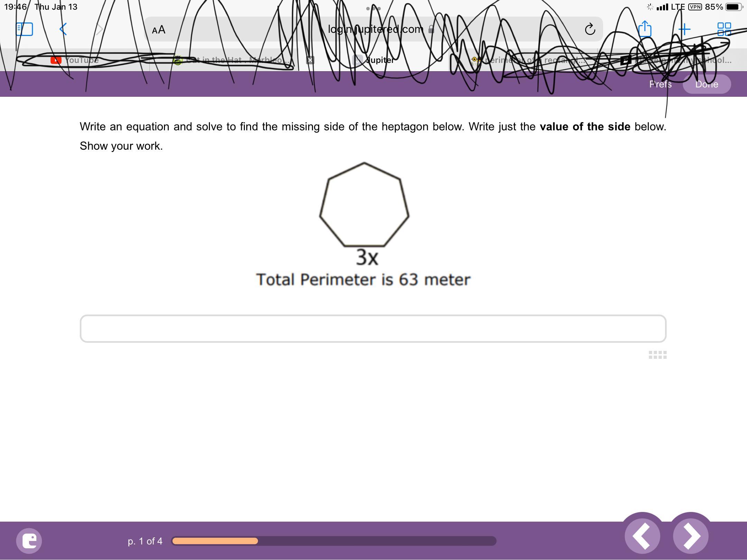Screen dimensions: 747x560
Task: Add a new tab with the plus icon
Action: (x=684, y=29)
